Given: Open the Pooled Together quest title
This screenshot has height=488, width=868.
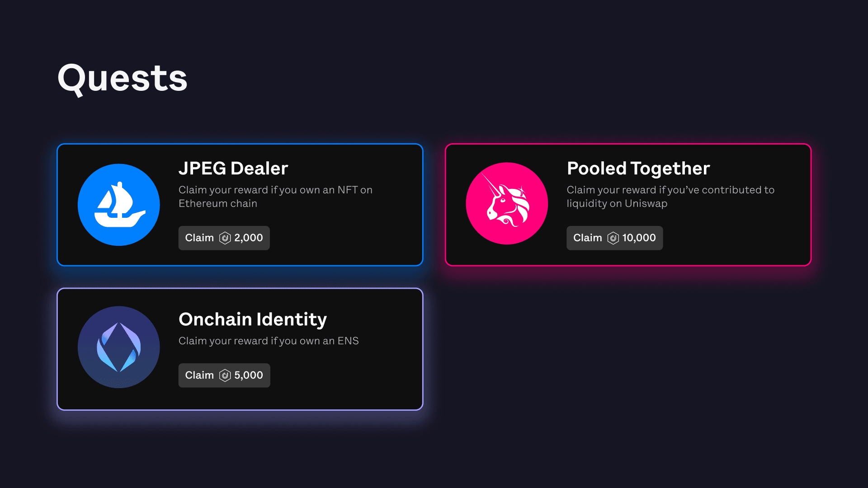Looking at the screenshot, I should (638, 169).
